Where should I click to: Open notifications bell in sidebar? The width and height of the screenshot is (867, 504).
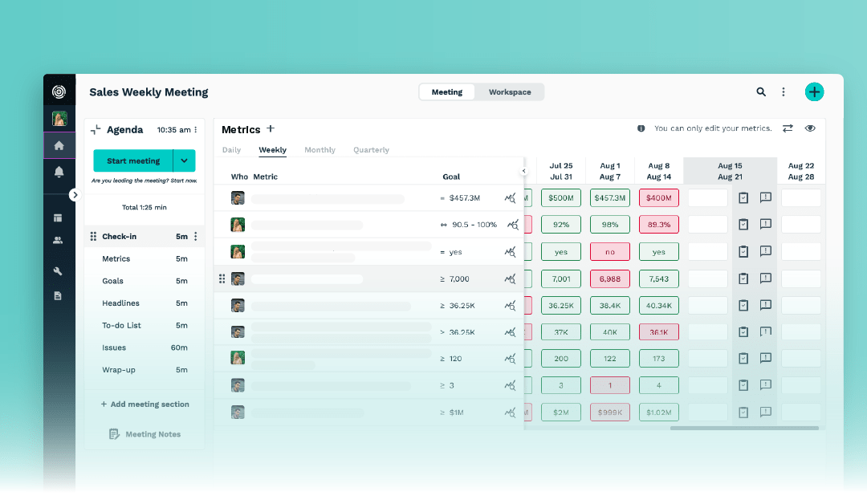59,172
